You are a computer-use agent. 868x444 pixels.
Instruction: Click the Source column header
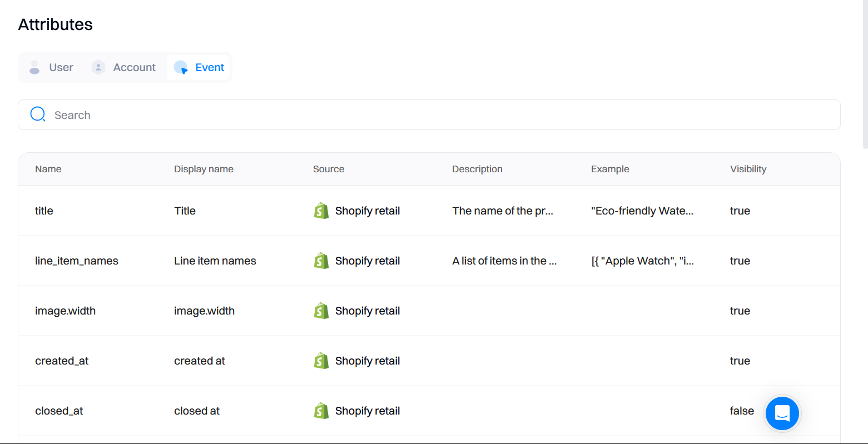[x=329, y=169]
